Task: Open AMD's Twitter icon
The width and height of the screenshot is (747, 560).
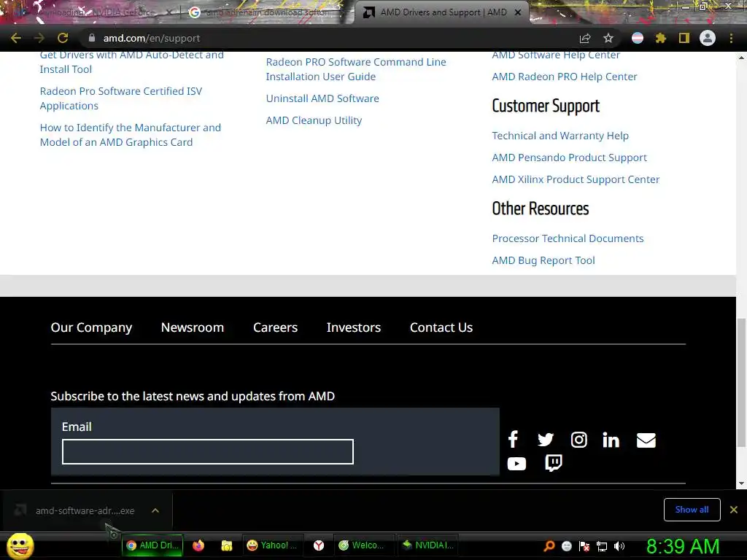Action: tap(546, 439)
